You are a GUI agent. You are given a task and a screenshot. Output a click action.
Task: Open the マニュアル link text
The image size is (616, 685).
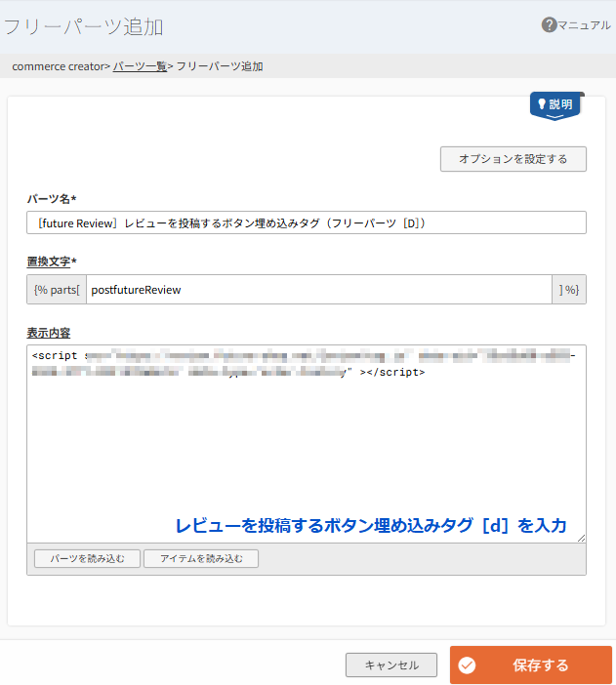(584, 25)
